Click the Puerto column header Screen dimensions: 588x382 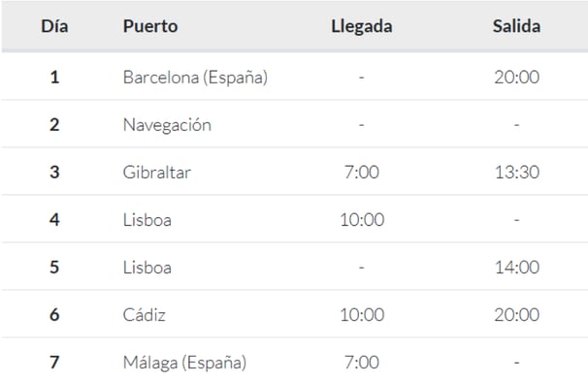(x=150, y=26)
